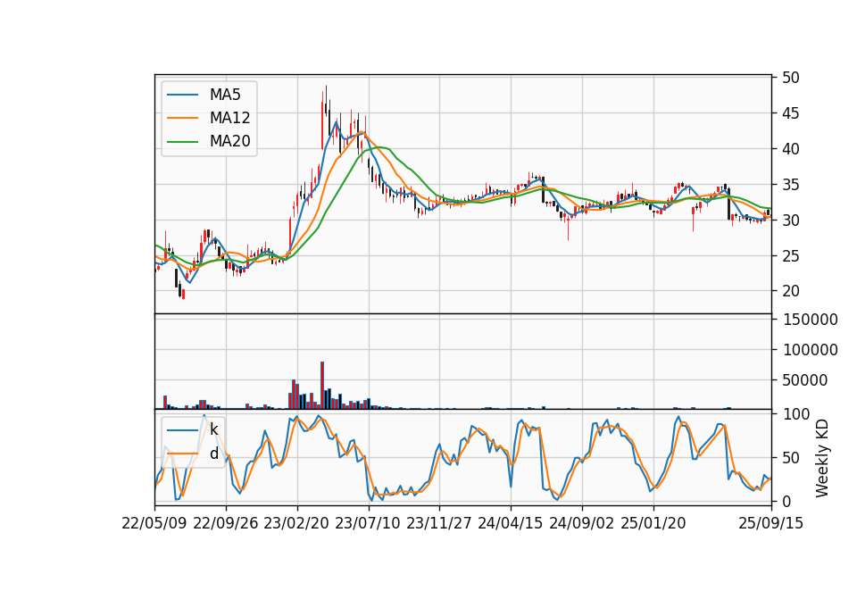Click the 100000 volume axis tick

tap(810, 350)
